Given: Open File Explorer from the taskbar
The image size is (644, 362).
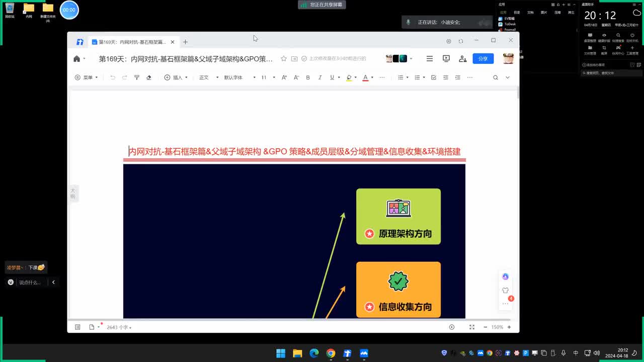Looking at the screenshot, I should (x=297, y=353).
